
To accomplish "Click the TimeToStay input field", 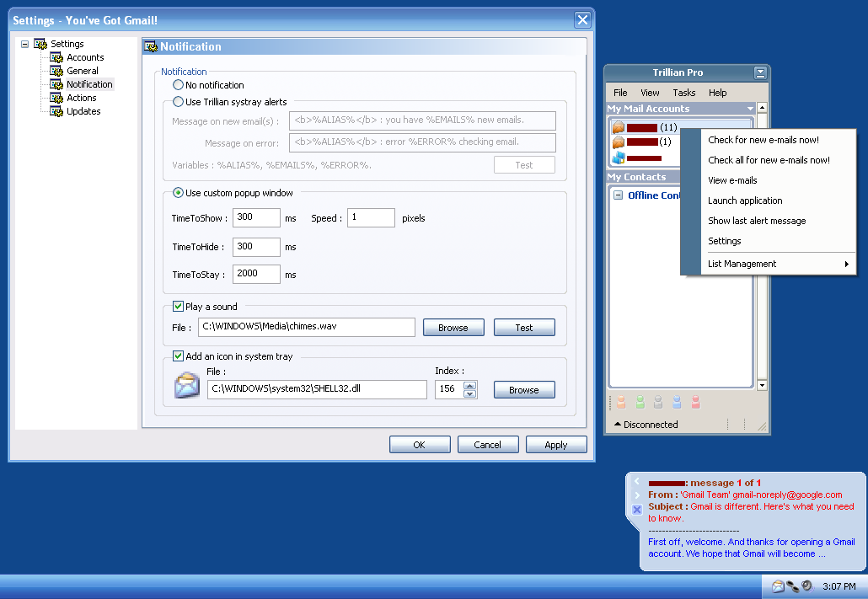I will [256, 274].
